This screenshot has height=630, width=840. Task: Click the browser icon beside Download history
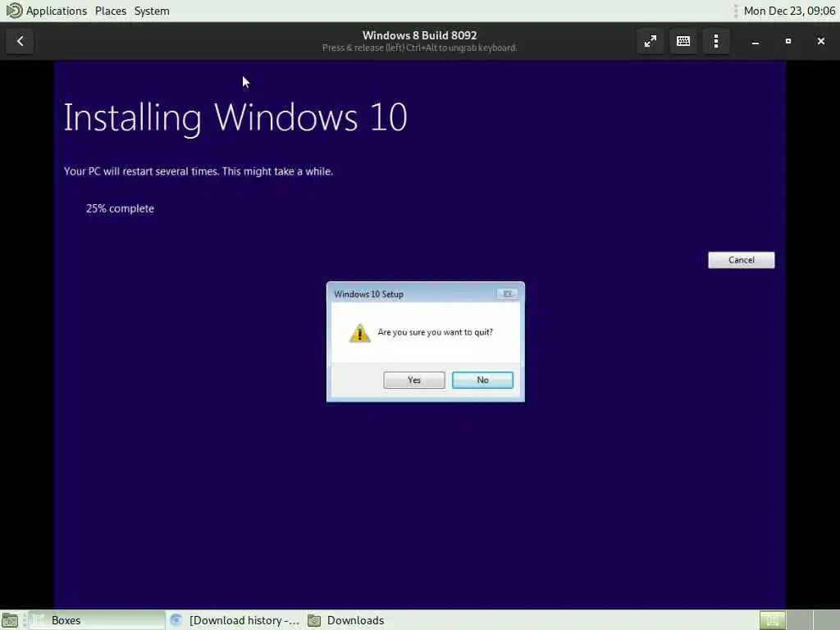tap(176, 620)
